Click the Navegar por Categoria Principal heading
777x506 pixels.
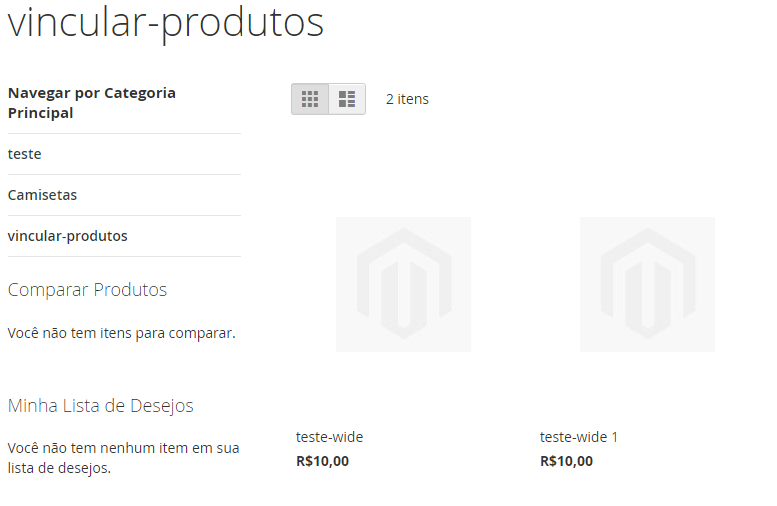(92, 103)
